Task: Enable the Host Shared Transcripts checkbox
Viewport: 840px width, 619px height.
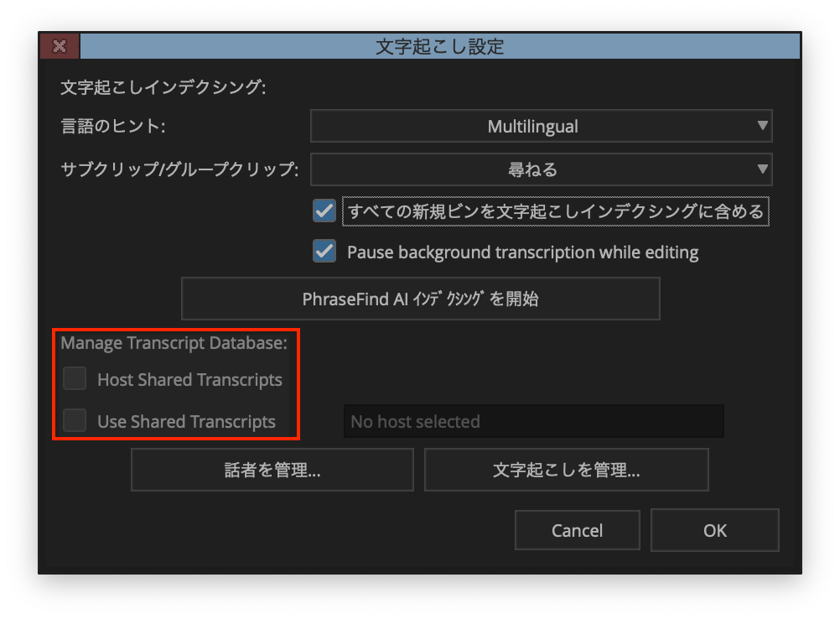Action: pyautogui.click(x=75, y=379)
